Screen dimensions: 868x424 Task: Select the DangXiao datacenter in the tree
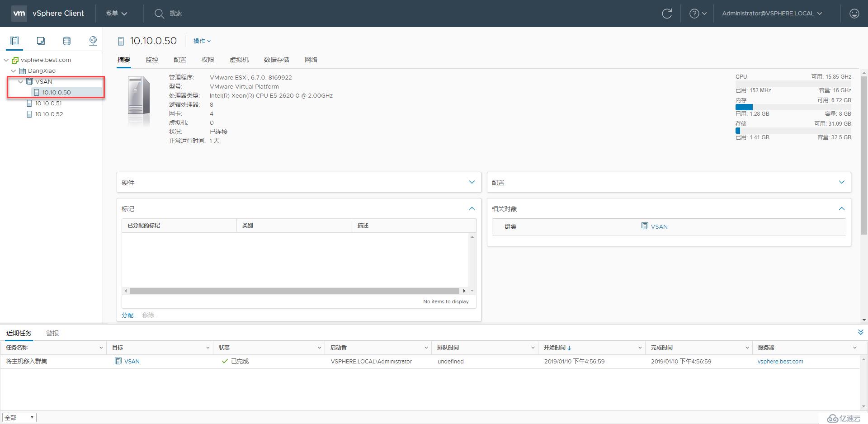(42, 71)
